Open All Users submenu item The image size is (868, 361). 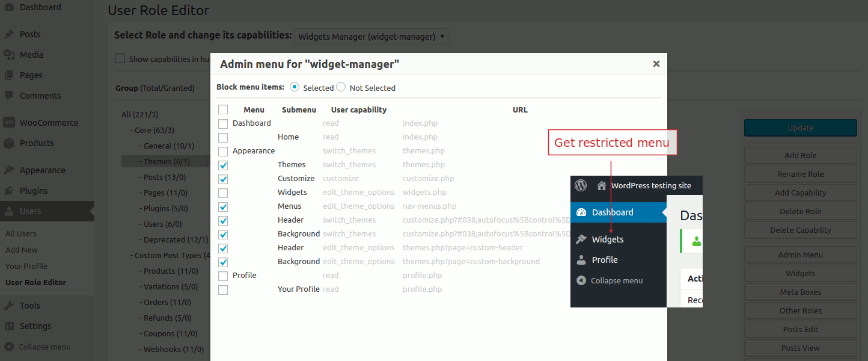21,233
